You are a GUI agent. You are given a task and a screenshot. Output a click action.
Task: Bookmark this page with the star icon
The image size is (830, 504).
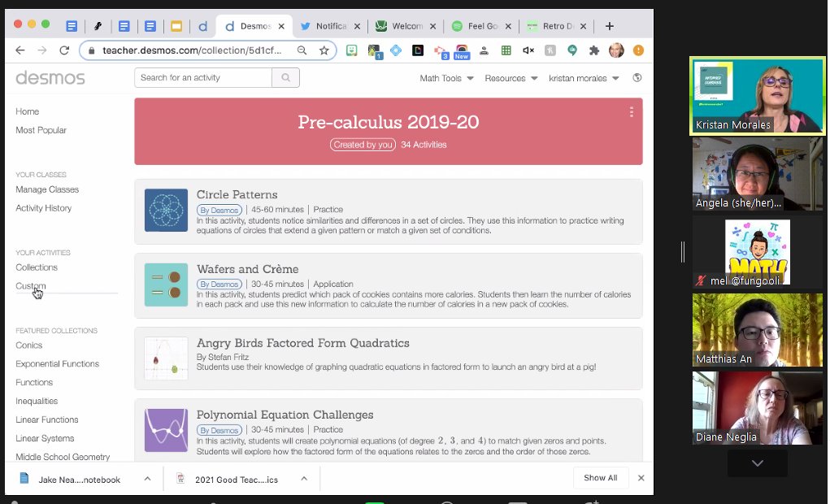[324, 50]
